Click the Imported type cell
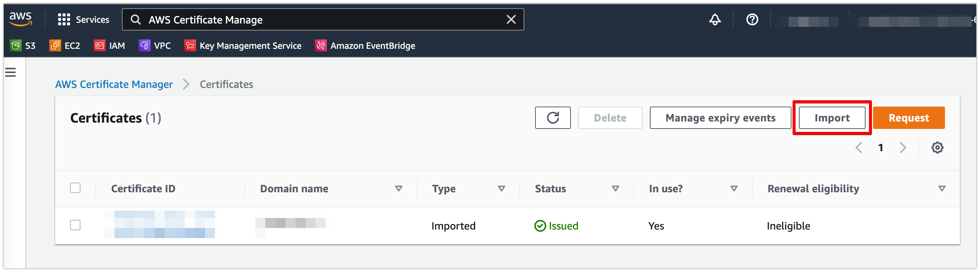 point(453,226)
